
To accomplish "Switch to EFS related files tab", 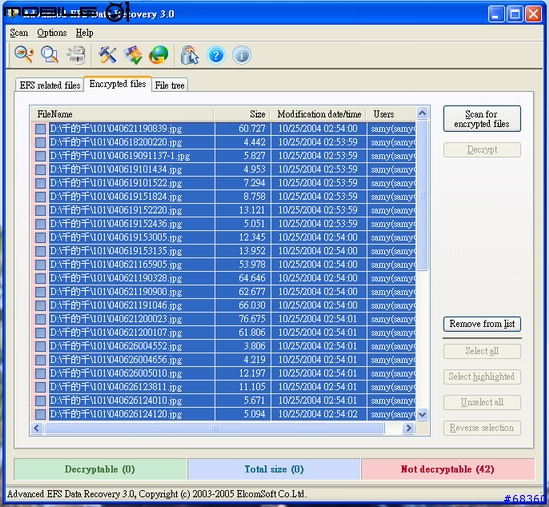I will [x=50, y=85].
